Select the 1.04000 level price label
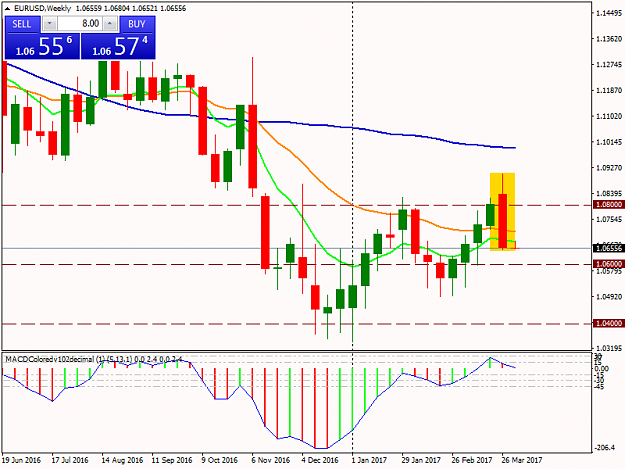This screenshot has width=625, height=469. pos(609,323)
